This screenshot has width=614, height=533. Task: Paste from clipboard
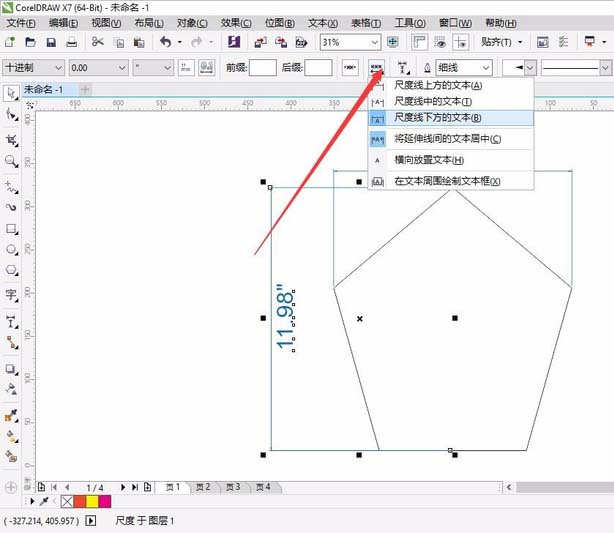click(x=139, y=42)
